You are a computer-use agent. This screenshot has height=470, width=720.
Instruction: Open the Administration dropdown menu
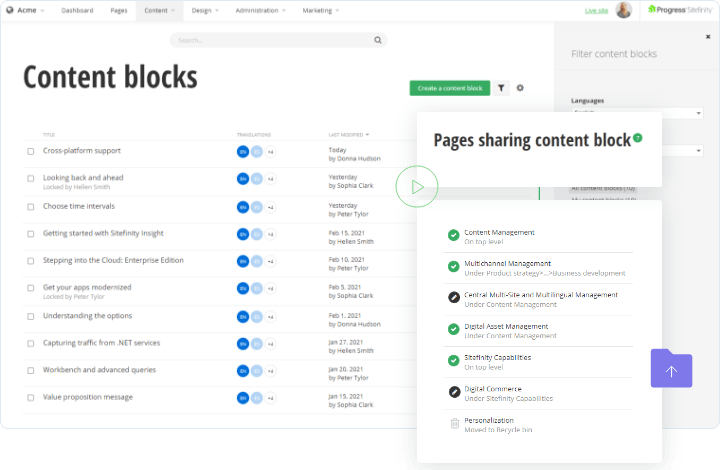pos(260,10)
